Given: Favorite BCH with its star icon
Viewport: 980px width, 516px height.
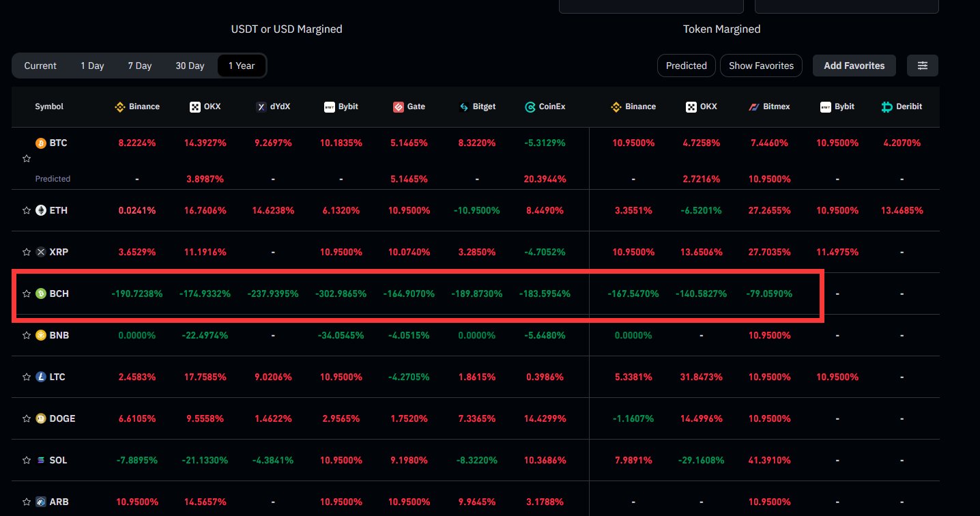Looking at the screenshot, I should point(27,293).
